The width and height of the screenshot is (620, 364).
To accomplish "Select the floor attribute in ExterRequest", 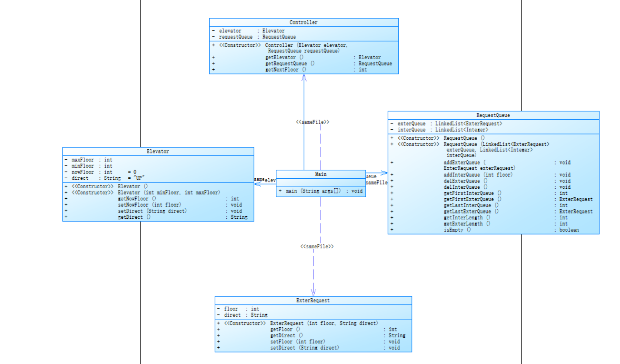I will [x=231, y=309].
